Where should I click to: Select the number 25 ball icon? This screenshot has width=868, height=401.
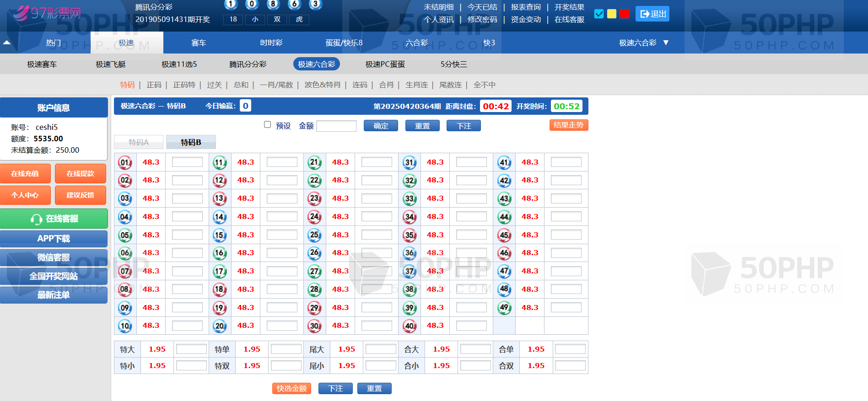coord(314,235)
